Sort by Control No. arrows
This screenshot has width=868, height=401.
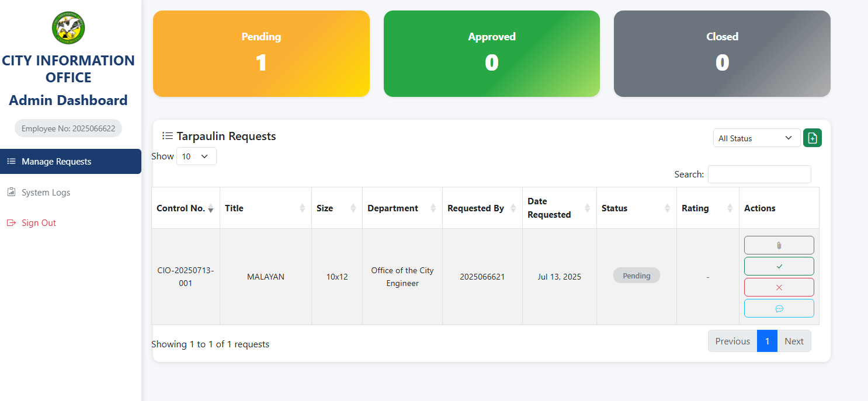[x=211, y=208]
